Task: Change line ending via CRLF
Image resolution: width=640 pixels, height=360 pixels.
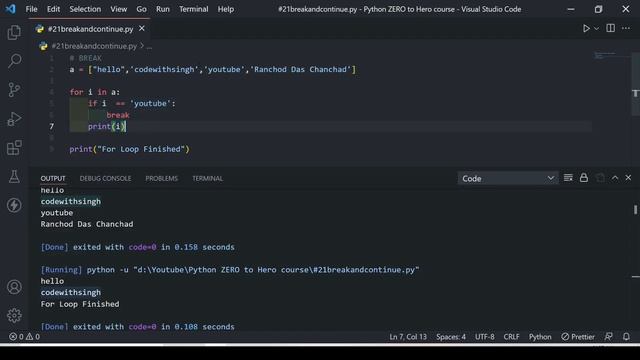Action: pos(511,337)
